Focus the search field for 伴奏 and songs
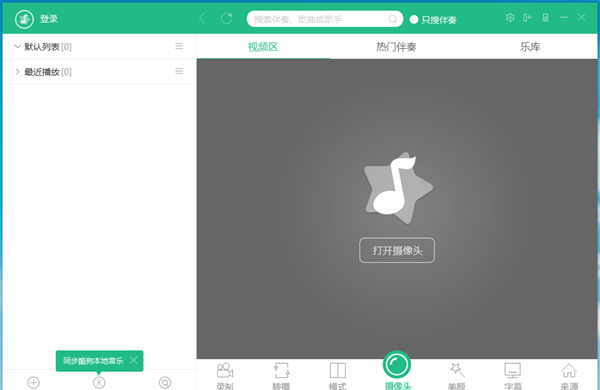 [x=324, y=19]
